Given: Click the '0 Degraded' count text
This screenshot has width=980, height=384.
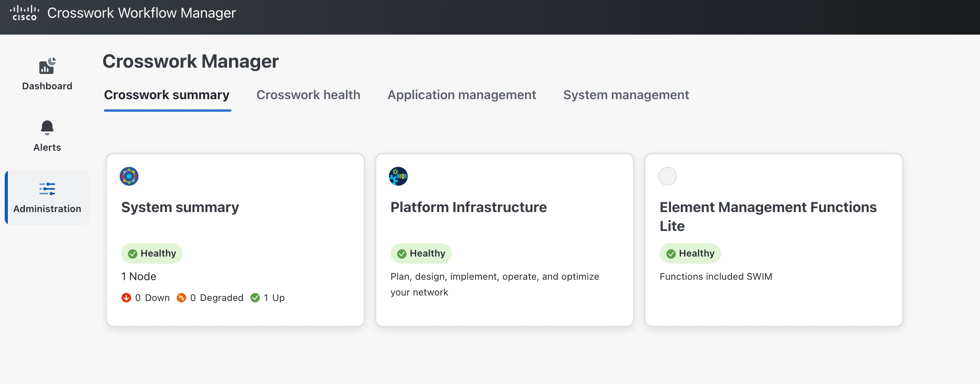Looking at the screenshot, I should pyautogui.click(x=217, y=298).
